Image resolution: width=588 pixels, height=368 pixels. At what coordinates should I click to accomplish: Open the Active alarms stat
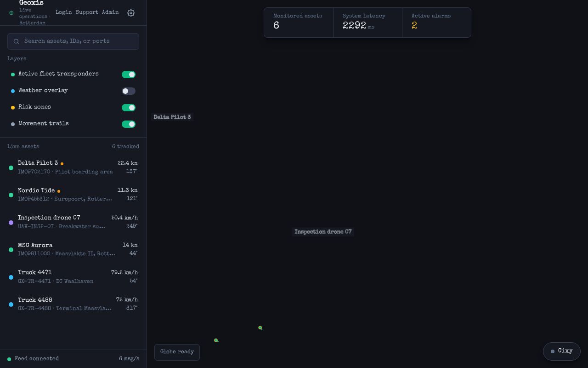point(436,23)
